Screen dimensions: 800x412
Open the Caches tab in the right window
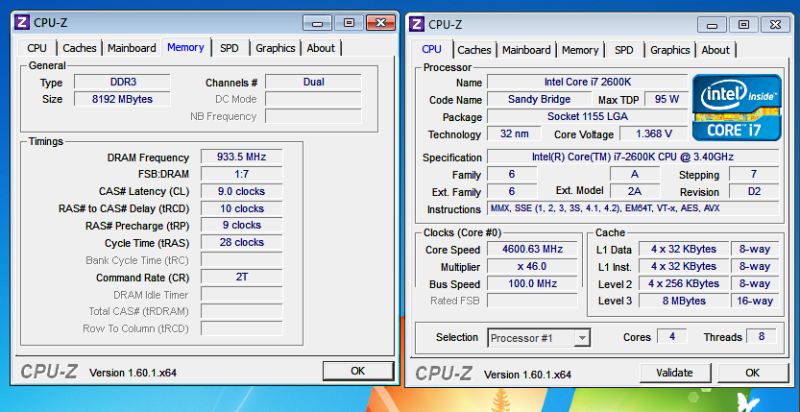tap(474, 50)
